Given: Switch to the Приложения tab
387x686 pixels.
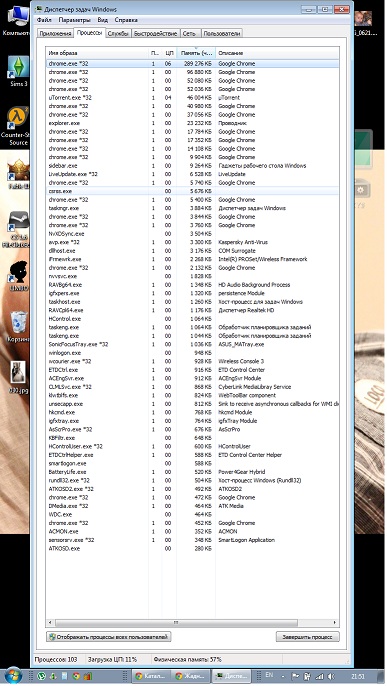Looking at the screenshot, I should (x=55, y=33).
